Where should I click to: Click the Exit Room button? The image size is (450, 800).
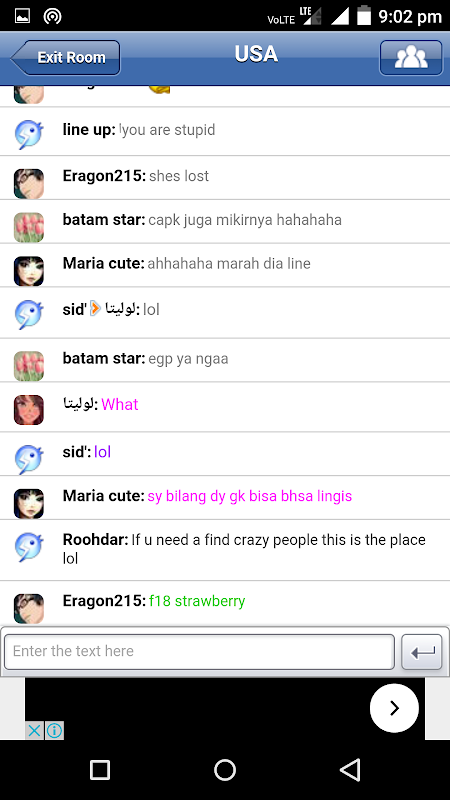65,58
